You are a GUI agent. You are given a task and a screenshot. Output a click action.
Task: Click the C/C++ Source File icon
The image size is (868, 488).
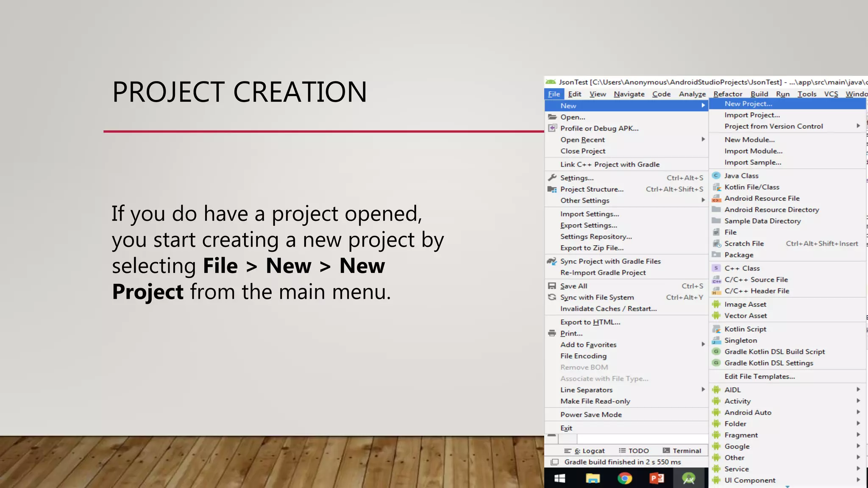pyautogui.click(x=716, y=280)
